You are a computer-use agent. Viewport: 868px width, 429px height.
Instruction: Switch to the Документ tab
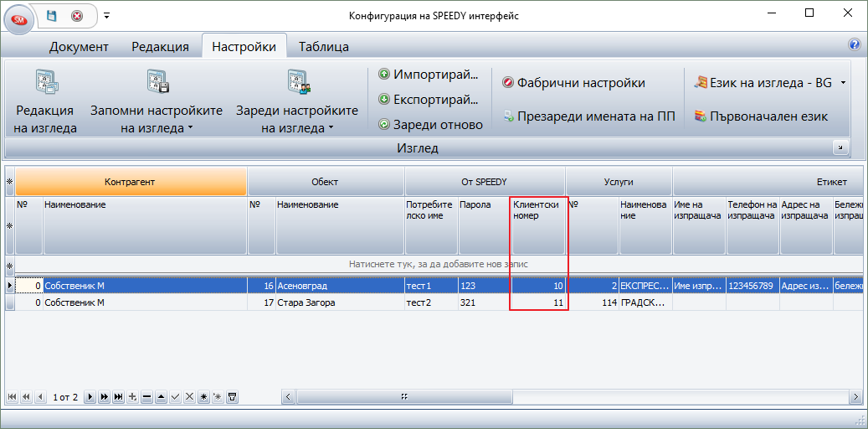(x=80, y=47)
